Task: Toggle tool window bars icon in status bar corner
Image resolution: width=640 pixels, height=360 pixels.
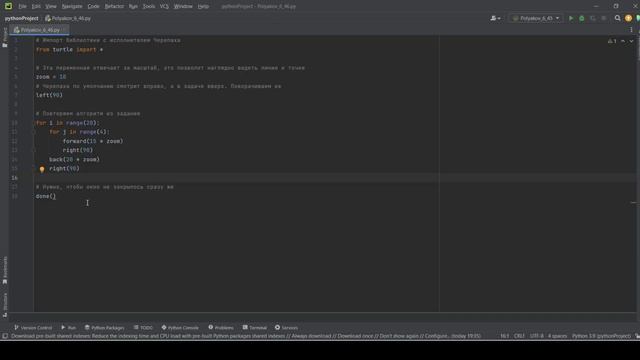Action: click(x=5, y=336)
